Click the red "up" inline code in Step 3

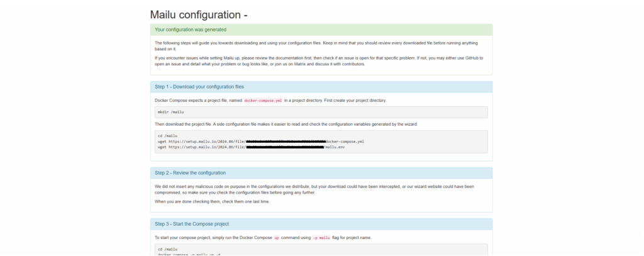click(277, 238)
